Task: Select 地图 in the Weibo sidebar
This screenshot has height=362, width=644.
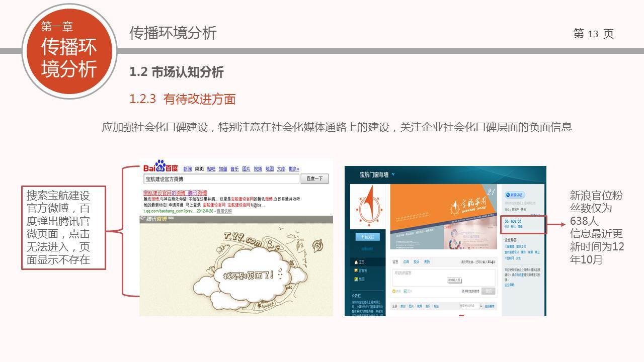Action: (x=359, y=279)
